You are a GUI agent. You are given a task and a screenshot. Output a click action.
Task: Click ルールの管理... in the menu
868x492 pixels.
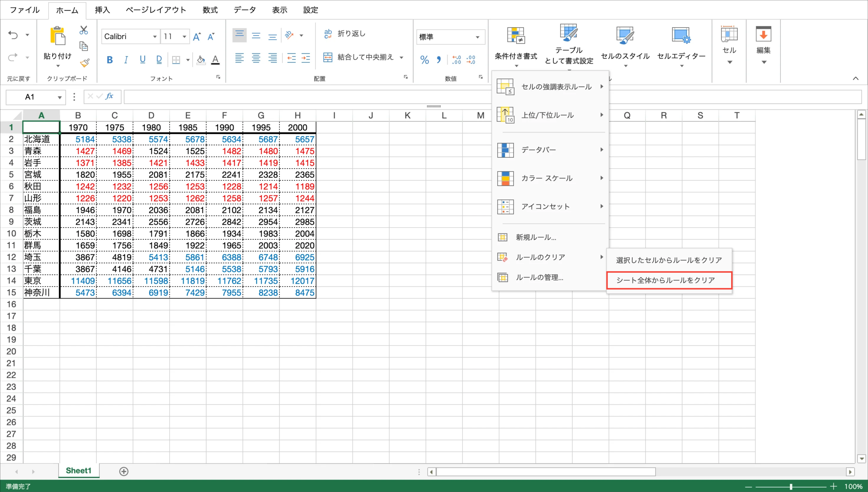539,278
